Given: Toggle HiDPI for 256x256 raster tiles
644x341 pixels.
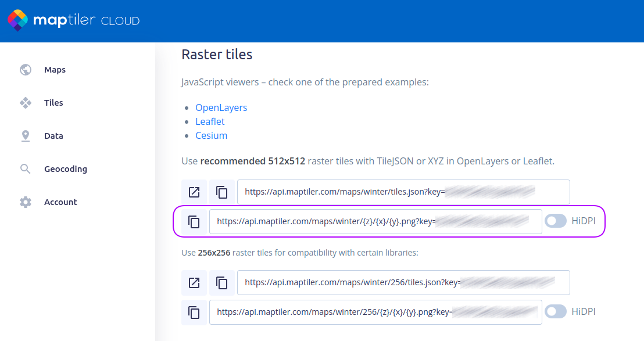Looking at the screenshot, I should point(556,311).
